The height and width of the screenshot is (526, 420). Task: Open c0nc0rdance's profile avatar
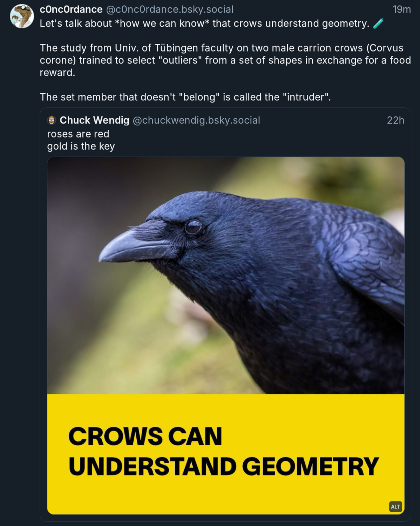(x=22, y=16)
